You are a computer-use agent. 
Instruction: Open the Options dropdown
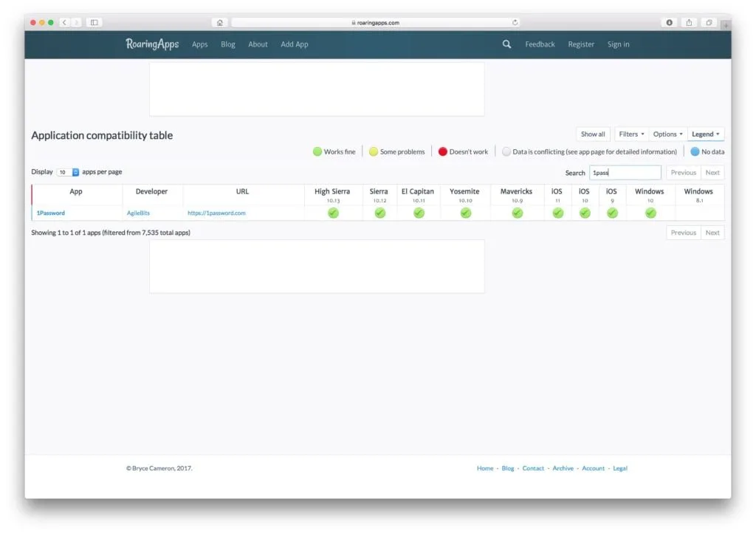click(667, 134)
